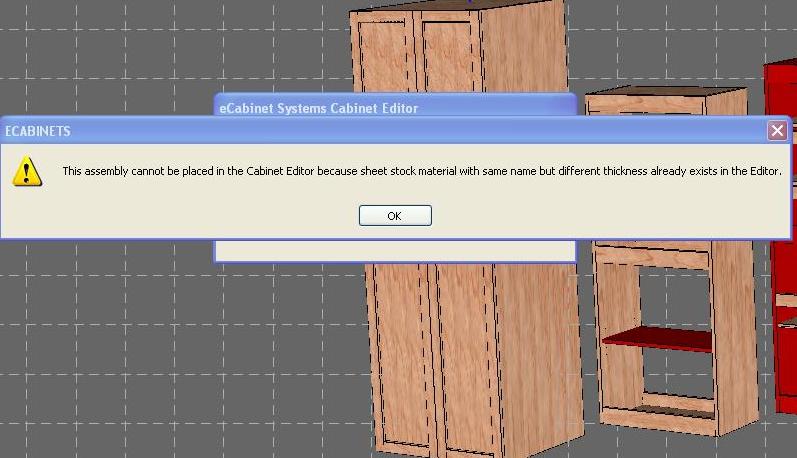Close the ECABINETS error dialog
Image resolution: width=797 pixels, height=458 pixels.
coord(777,131)
